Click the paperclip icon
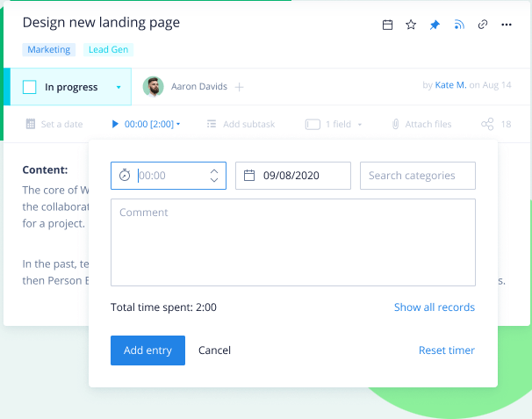This screenshot has height=419, width=532. point(395,124)
